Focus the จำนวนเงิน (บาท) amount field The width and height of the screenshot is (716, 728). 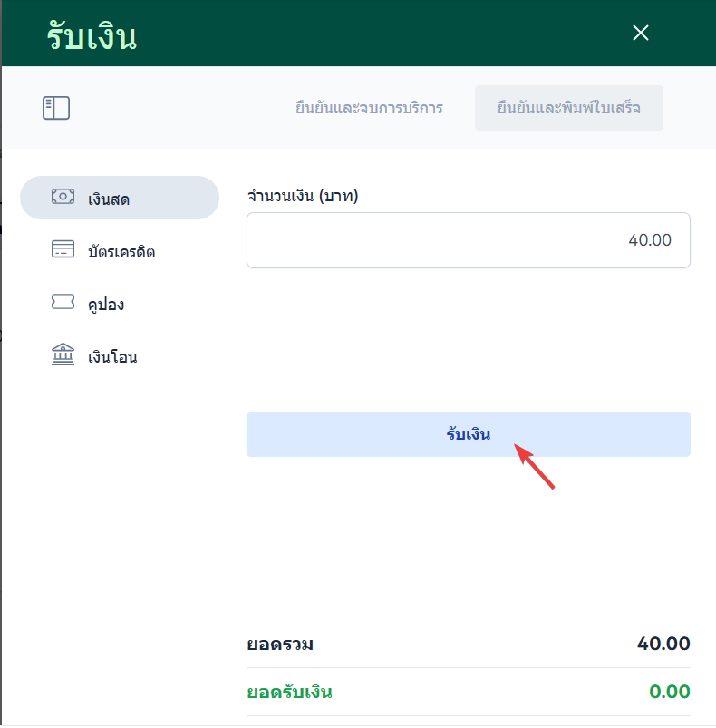coord(469,240)
